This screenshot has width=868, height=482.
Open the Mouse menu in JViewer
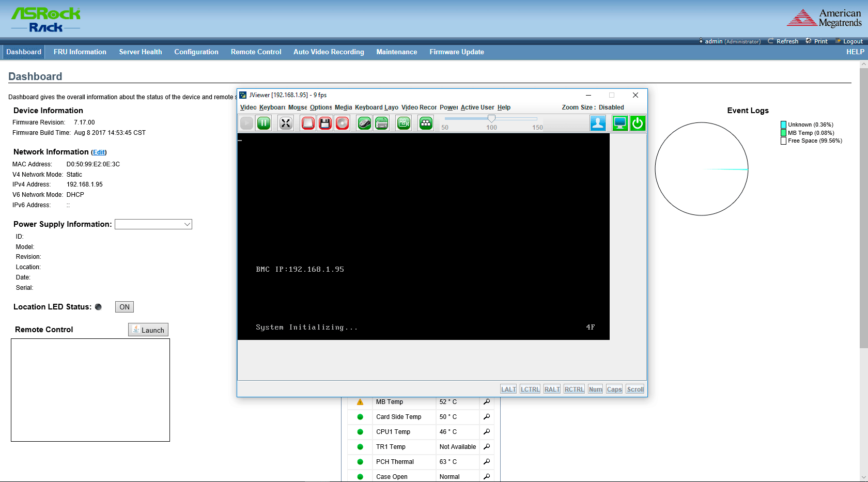[x=298, y=107]
